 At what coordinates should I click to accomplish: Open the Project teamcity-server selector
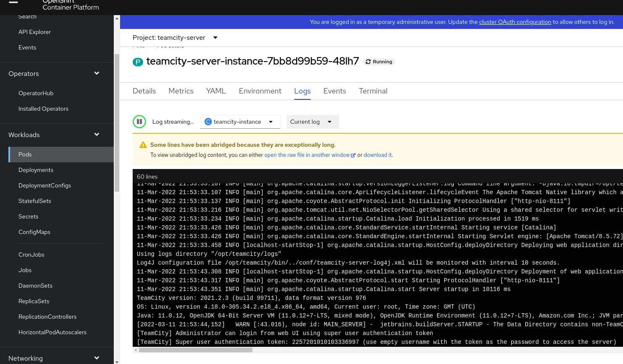(174, 37)
